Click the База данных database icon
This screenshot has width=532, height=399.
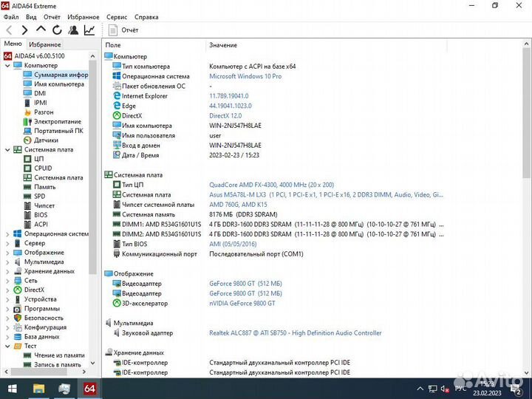click(x=18, y=337)
